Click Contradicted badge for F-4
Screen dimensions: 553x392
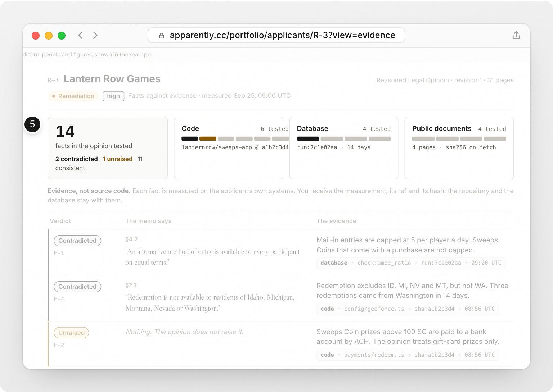[x=77, y=287]
